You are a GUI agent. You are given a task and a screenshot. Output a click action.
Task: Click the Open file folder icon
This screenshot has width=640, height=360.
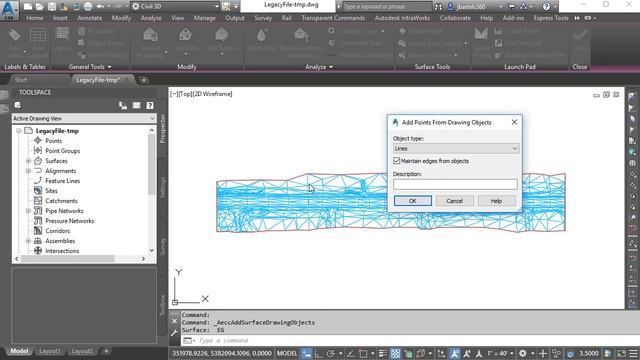pyautogui.click(x=40, y=7)
